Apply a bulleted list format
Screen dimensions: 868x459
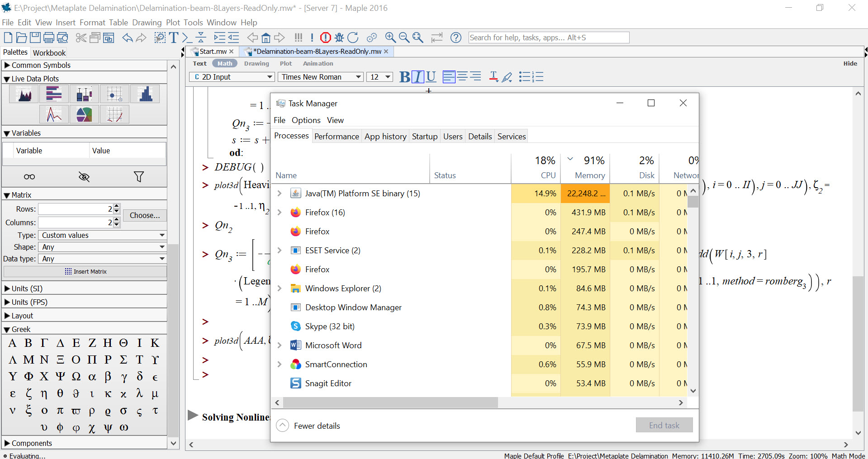(524, 77)
